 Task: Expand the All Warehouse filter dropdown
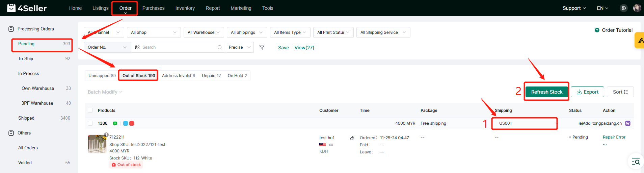point(204,32)
